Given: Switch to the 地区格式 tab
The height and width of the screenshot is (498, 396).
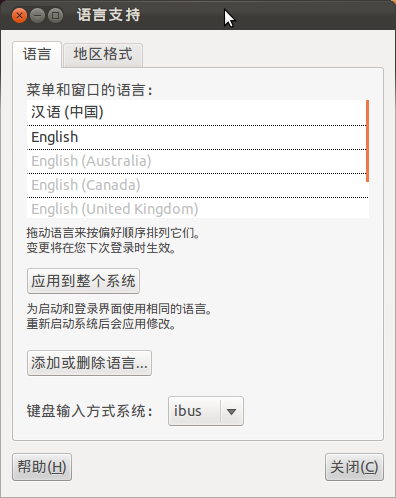Looking at the screenshot, I should (103, 55).
